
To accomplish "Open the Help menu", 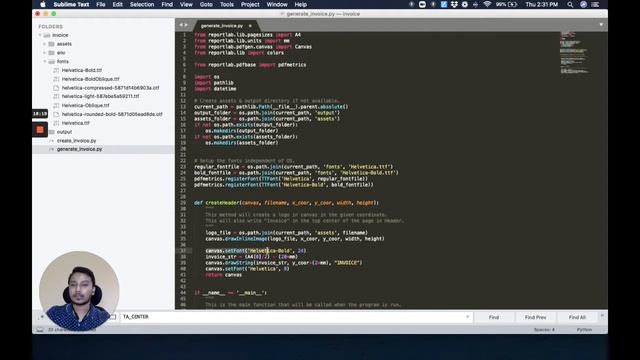I will (300, 4).
